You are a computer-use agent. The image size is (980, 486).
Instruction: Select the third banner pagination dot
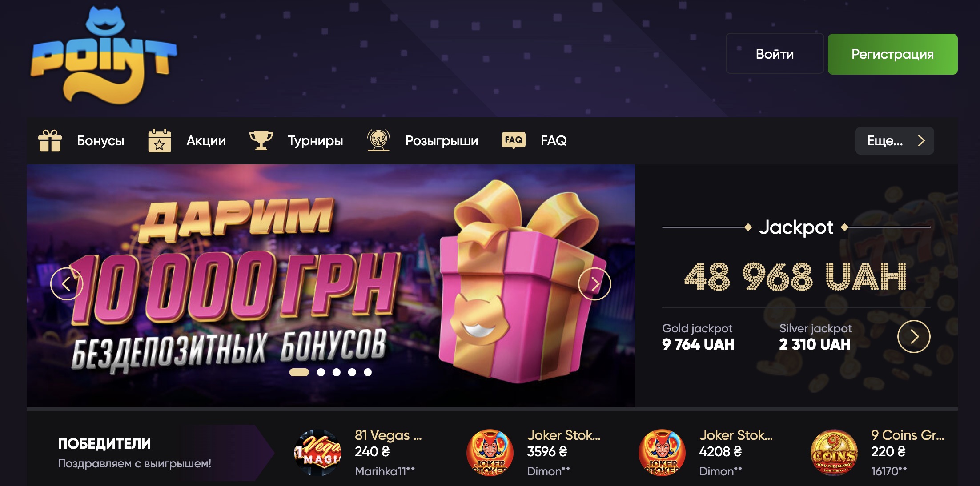(337, 372)
